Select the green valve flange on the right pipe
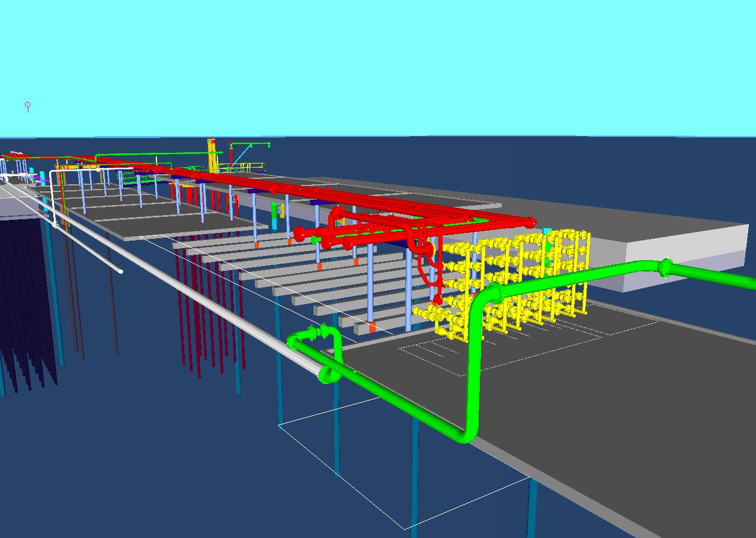The height and width of the screenshot is (538, 756). 665,267
